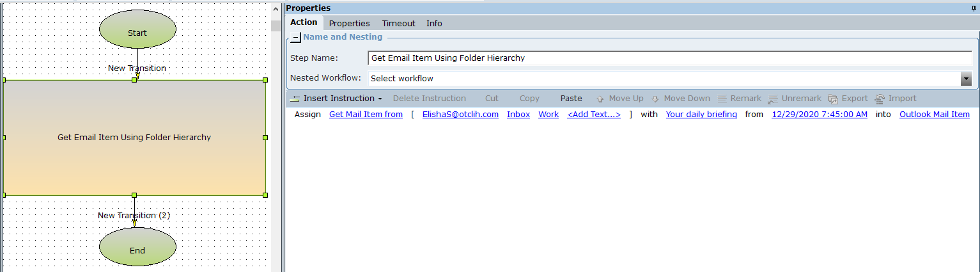Click the Move Down instruction icon
Image resolution: width=980 pixels, height=272 pixels.
pyautogui.click(x=656, y=99)
